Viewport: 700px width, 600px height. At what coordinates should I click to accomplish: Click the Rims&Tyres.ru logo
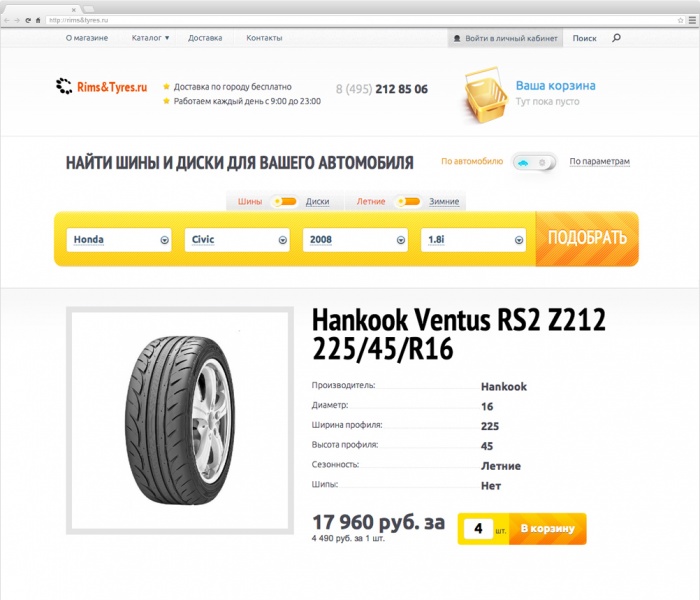[x=102, y=87]
